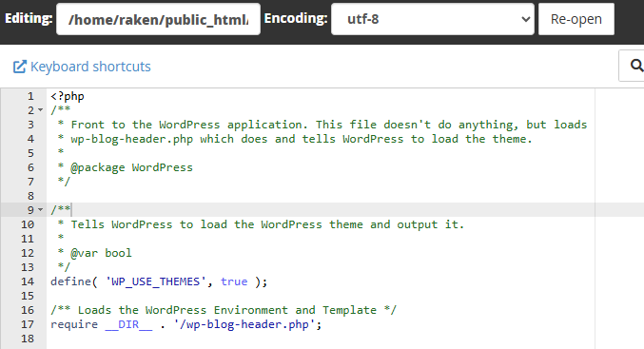Viewport: 644px width, 349px height.
Task: Click line number 8 in the gutter
Action: [x=30, y=196]
